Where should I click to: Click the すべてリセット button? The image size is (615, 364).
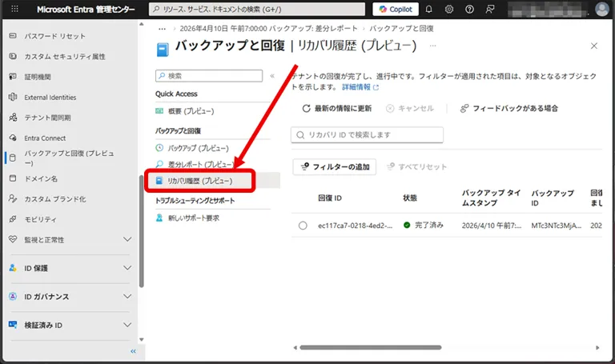[x=416, y=167]
